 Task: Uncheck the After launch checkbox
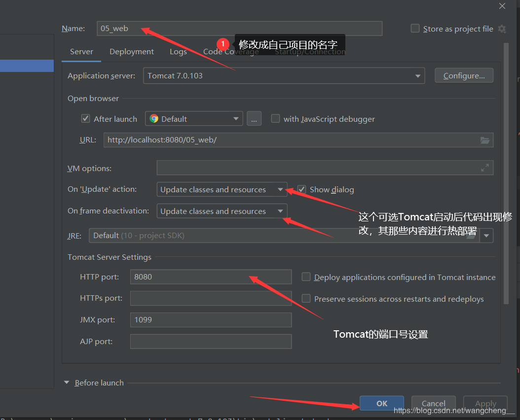pos(85,119)
